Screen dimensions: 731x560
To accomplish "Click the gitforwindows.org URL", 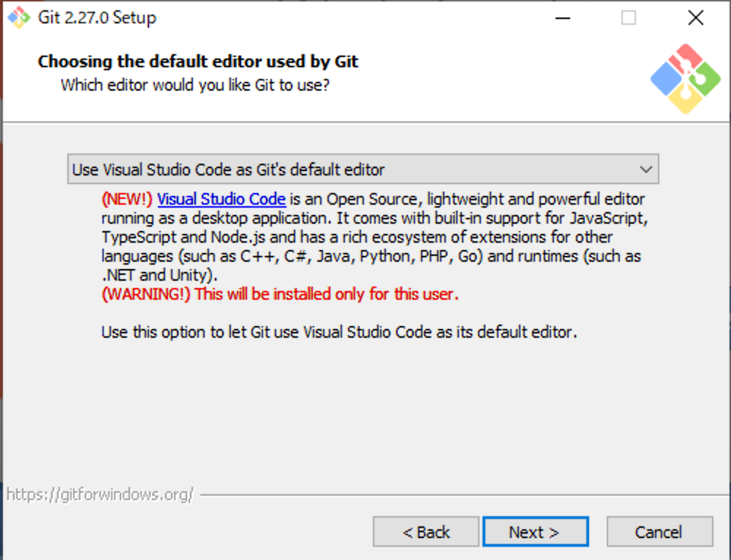I will [x=100, y=495].
